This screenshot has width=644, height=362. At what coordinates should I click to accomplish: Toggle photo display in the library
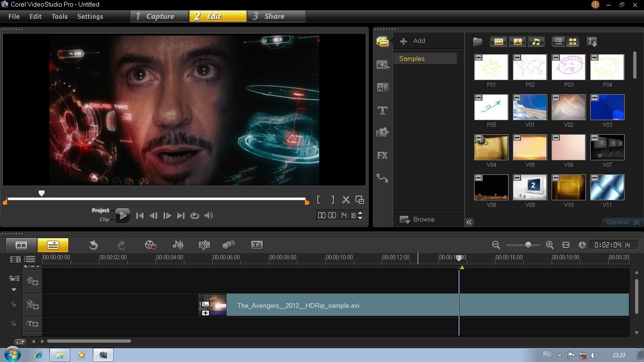517,42
